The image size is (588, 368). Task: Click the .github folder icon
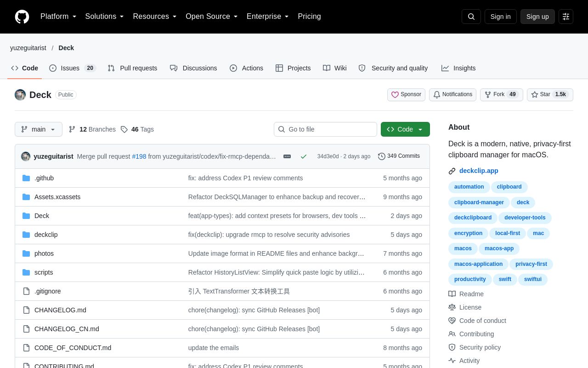click(26, 178)
